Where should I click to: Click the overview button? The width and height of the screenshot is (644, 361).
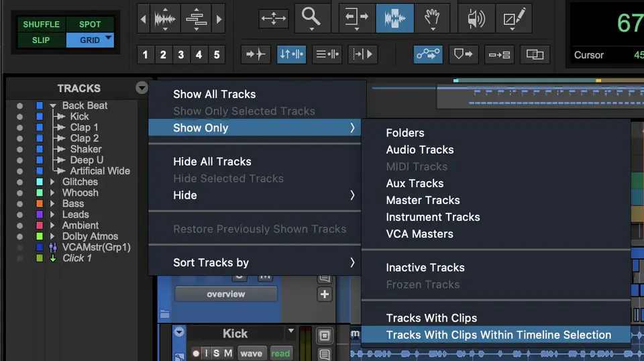pos(226,294)
